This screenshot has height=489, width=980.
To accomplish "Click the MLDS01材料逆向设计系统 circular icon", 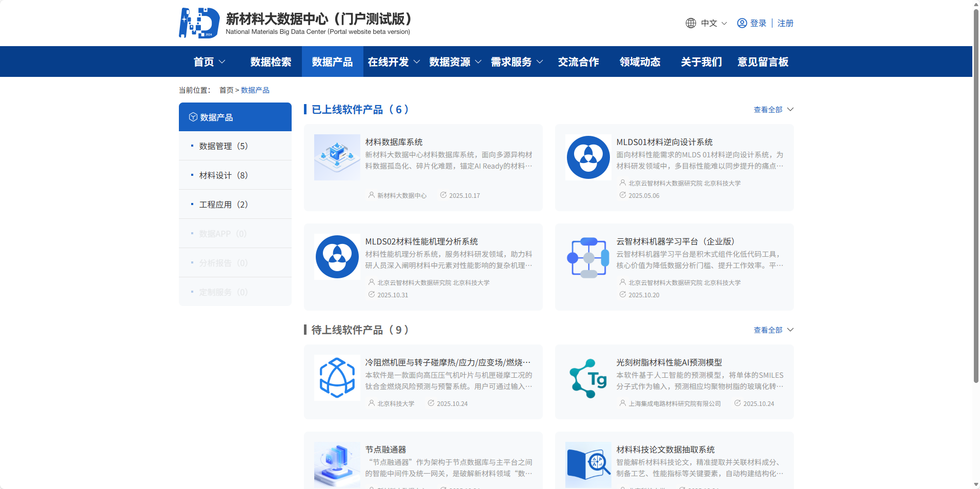I will (x=588, y=157).
